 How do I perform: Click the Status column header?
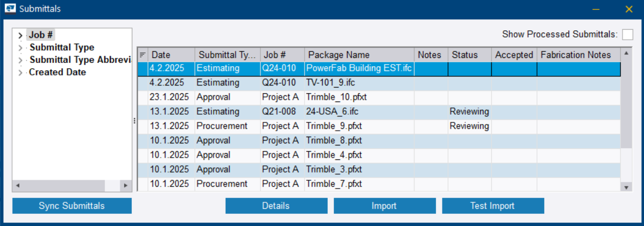(469, 55)
